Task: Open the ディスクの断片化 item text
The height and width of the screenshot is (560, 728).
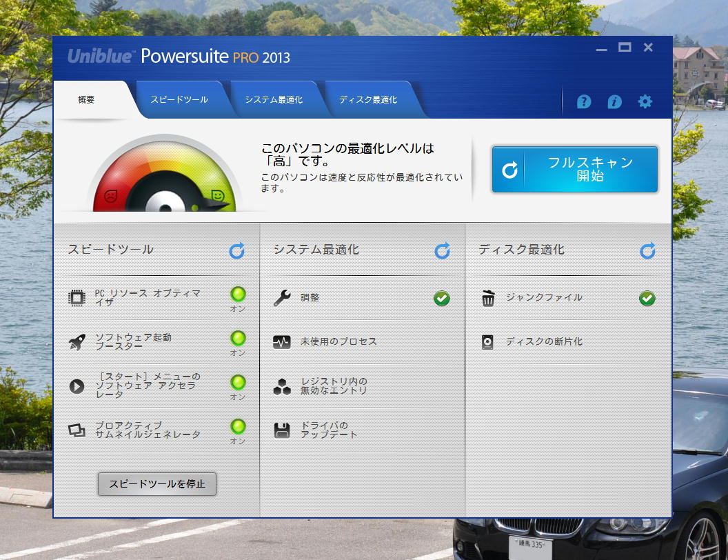Action: (x=544, y=342)
